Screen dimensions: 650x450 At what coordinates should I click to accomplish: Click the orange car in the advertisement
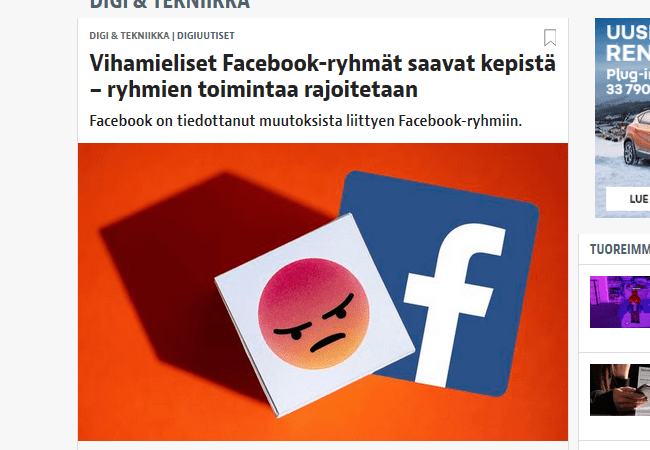click(x=636, y=136)
